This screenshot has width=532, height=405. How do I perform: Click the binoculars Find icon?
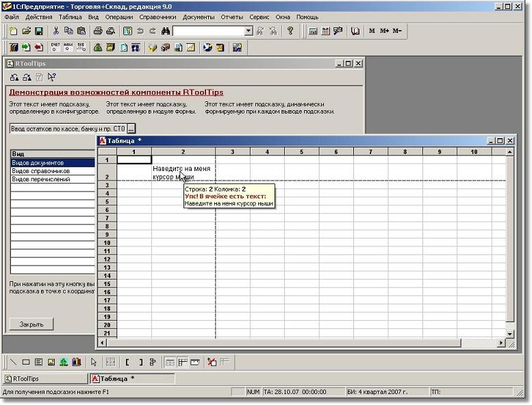[x=165, y=31]
